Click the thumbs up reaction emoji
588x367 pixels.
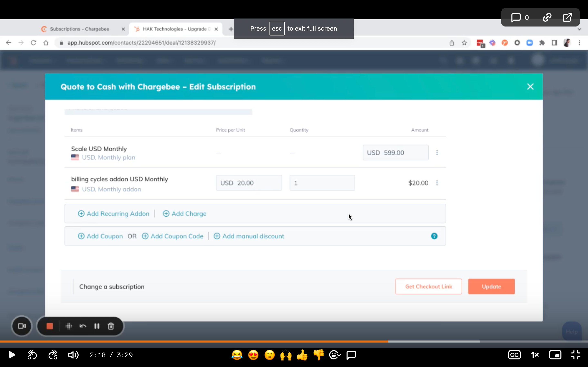click(x=302, y=355)
